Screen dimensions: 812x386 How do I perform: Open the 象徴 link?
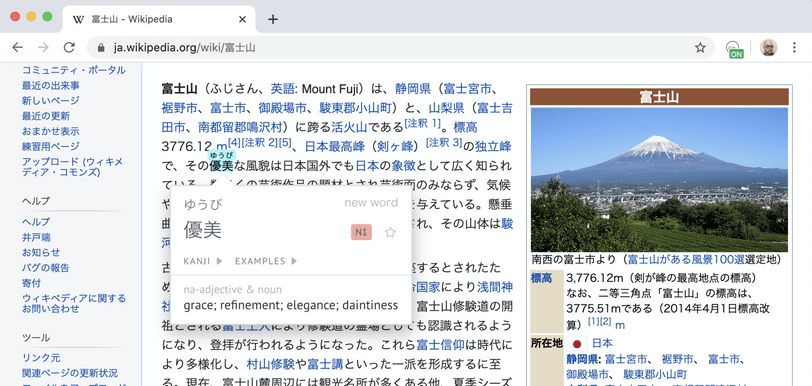pyautogui.click(x=404, y=166)
